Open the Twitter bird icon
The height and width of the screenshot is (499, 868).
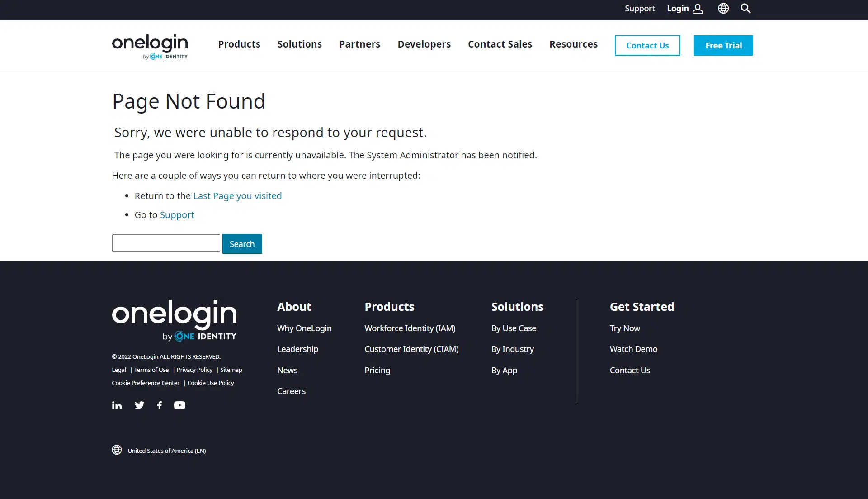(139, 405)
